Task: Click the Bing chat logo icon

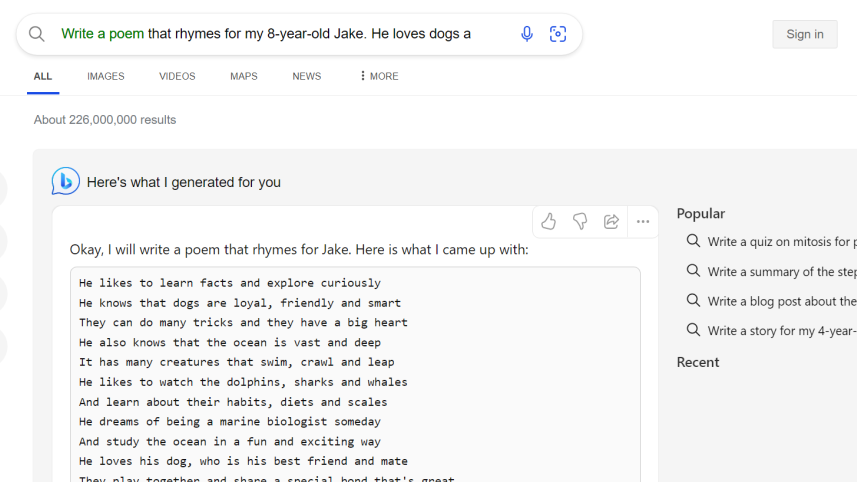Action: (66, 181)
